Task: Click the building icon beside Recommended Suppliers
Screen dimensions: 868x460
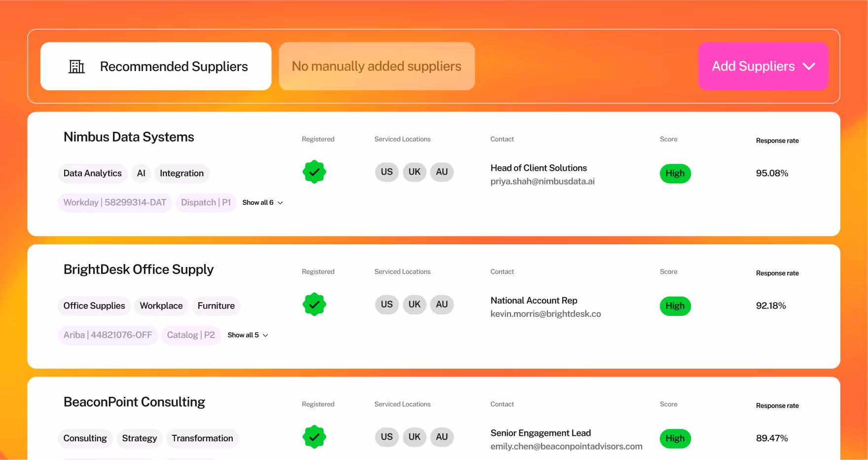Action: tap(76, 66)
